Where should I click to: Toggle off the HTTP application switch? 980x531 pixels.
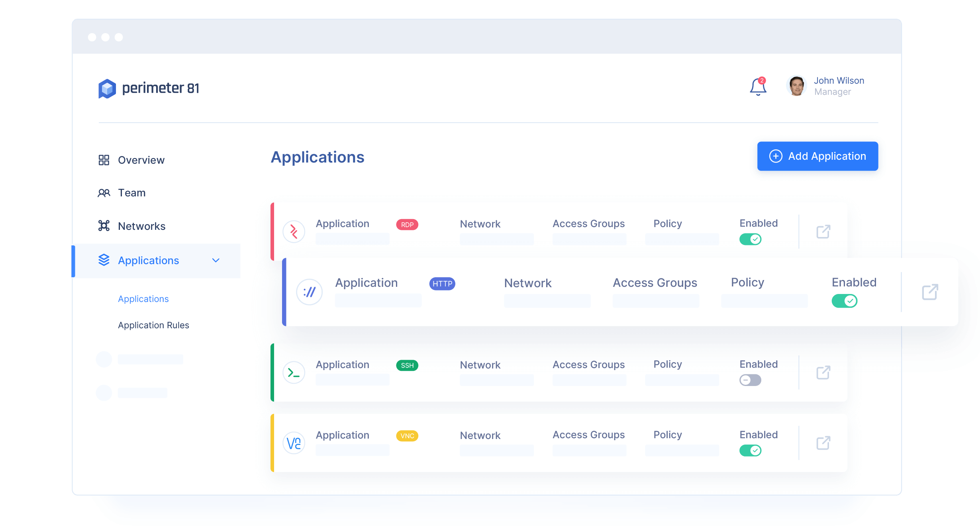pyautogui.click(x=844, y=301)
